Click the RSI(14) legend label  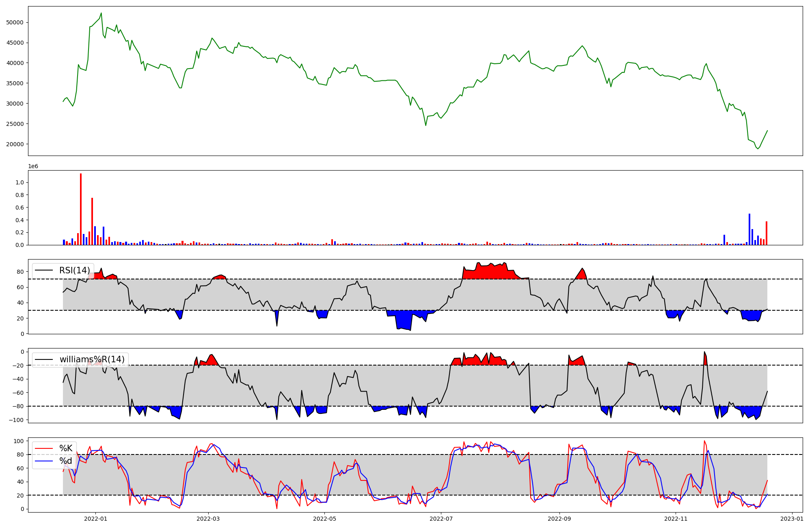[75, 270]
